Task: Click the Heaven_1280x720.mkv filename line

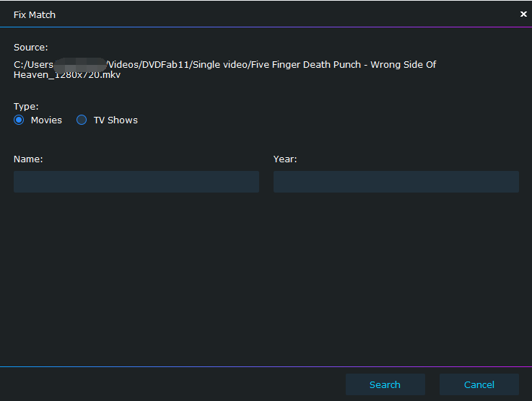Action: click(x=67, y=75)
